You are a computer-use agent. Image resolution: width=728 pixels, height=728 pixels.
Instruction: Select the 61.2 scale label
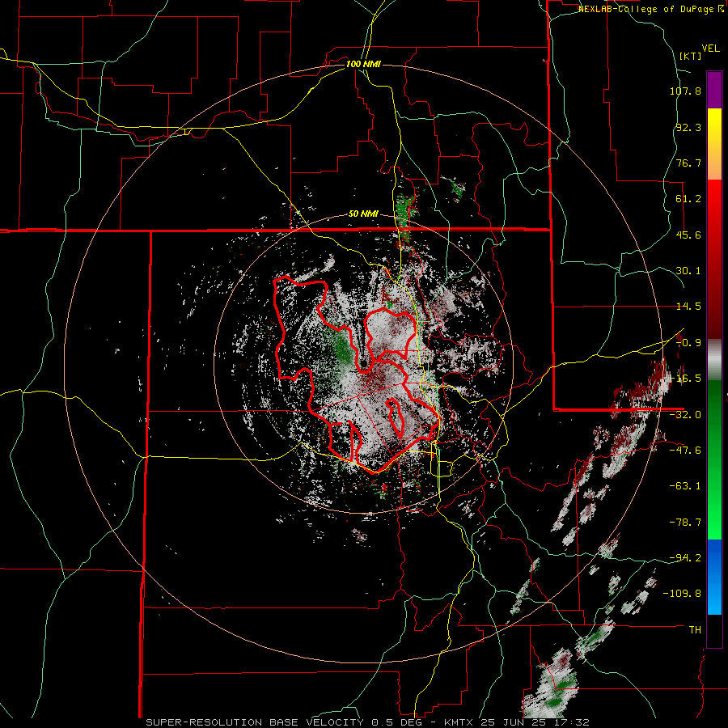coord(688,199)
